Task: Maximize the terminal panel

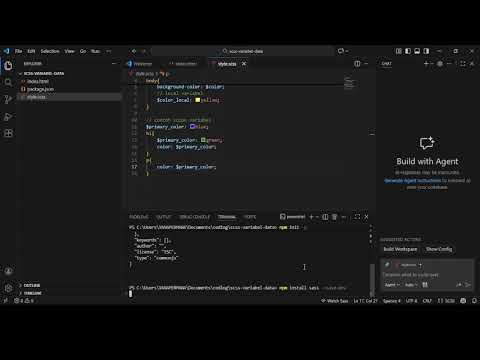Action: click(357, 217)
